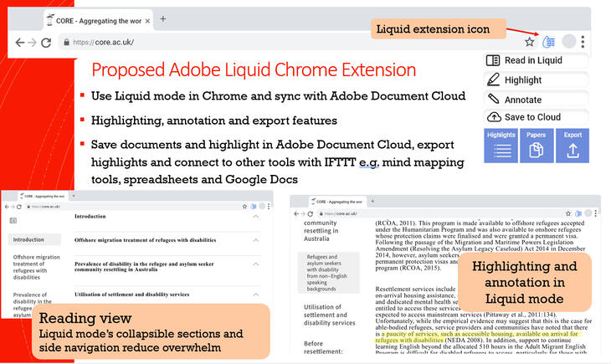The height and width of the screenshot is (364, 611).
Task: Click Liquid extension icon in reading view browser
Action: coord(254,207)
